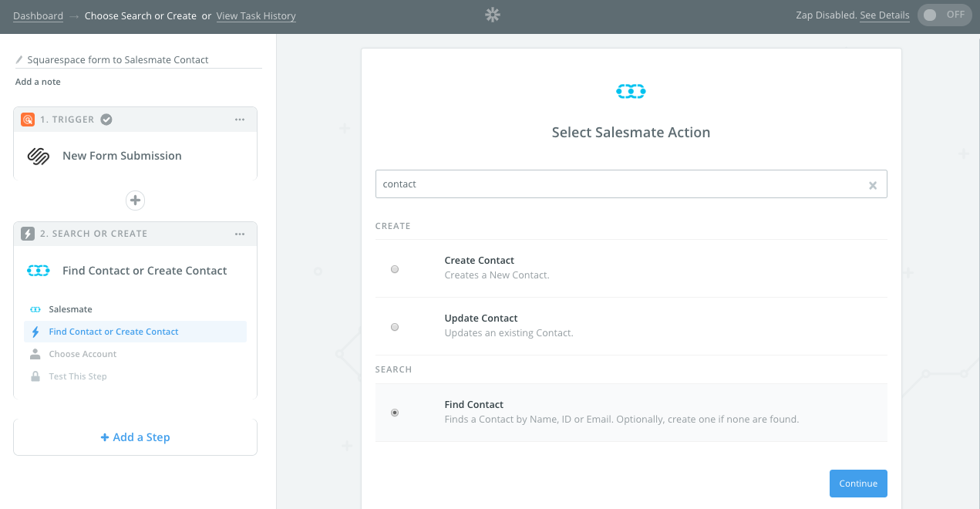The height and width of the screenshot is (509, 980).
Task: Go to the Dashboard link
Action: (x=38, y=15)
